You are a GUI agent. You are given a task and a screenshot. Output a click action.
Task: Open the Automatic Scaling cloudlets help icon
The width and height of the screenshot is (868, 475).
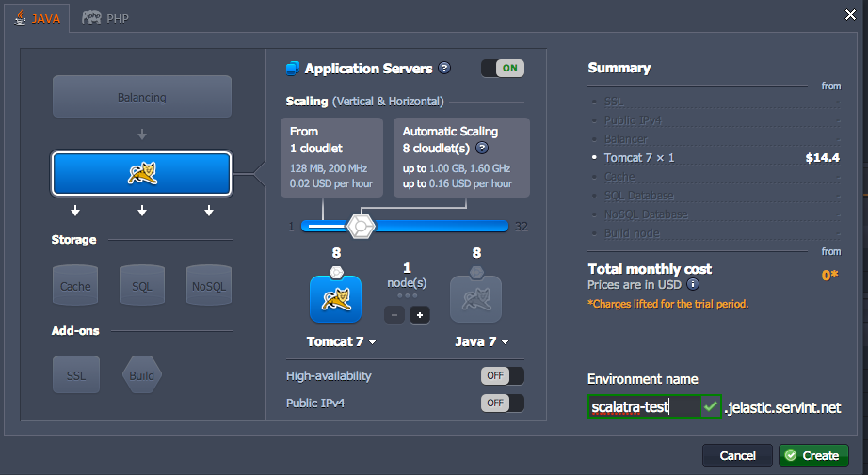pyautogui.click(x=482, y=148)
